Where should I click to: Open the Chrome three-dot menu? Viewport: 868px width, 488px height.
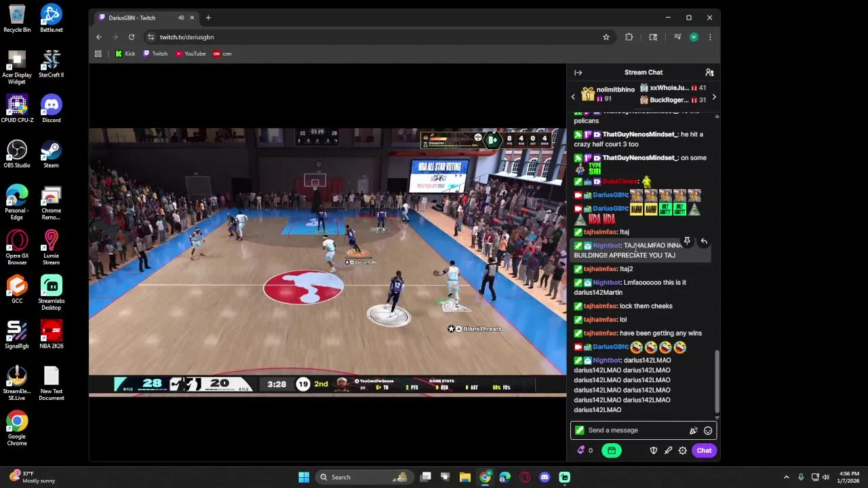(x=710, y=37)
